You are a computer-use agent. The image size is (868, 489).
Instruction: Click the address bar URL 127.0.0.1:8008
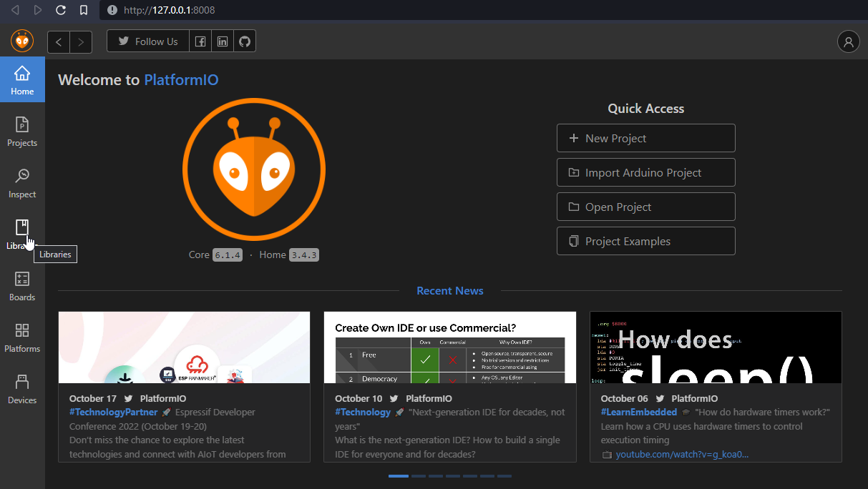point(170,11)
